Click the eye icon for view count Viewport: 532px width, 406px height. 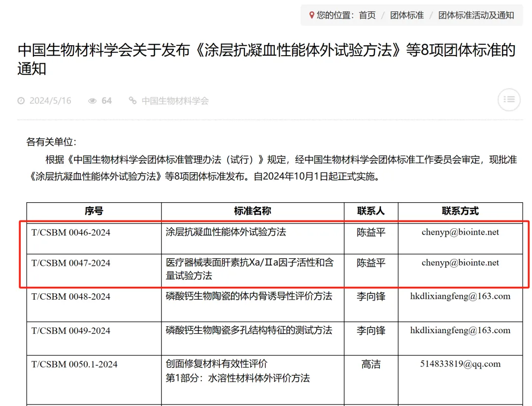pos(92,101)
